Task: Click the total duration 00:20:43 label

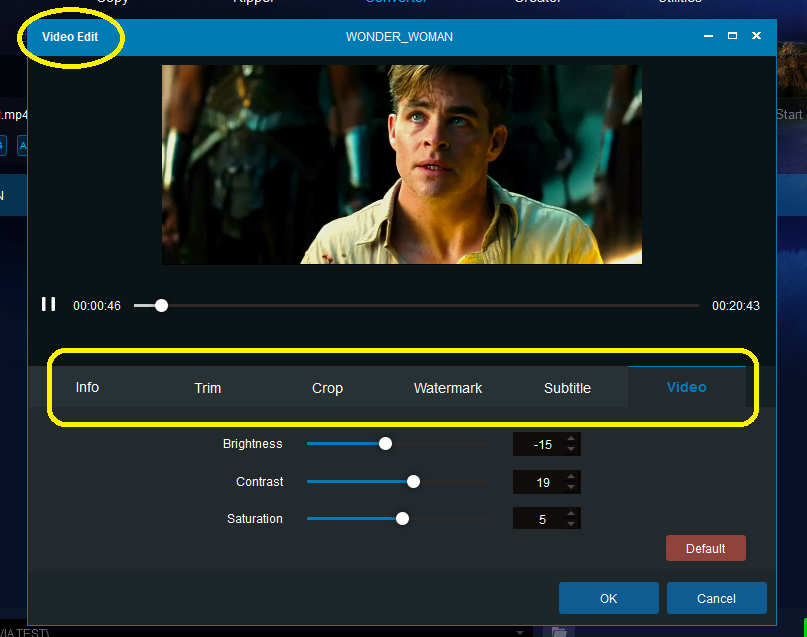Action: 735,306
